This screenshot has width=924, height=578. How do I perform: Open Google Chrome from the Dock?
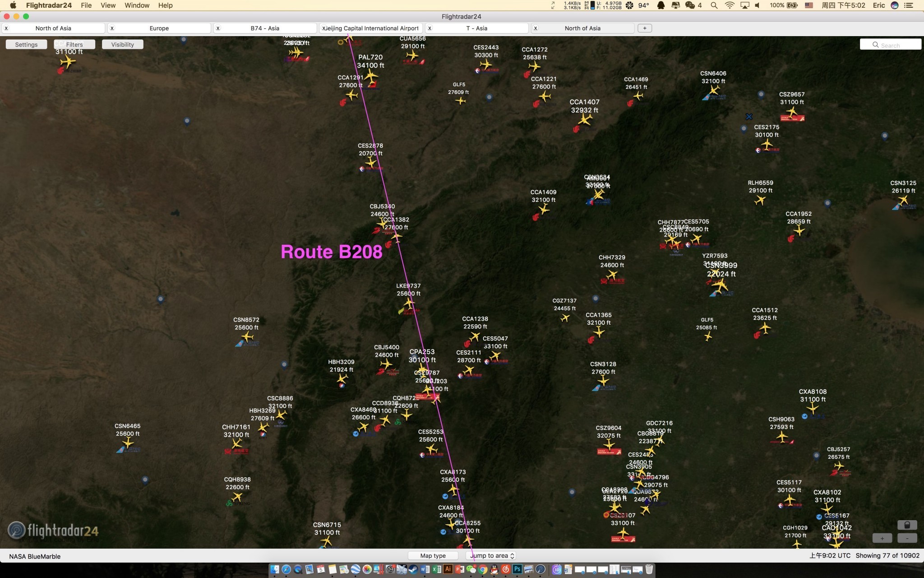click(483, 569)
